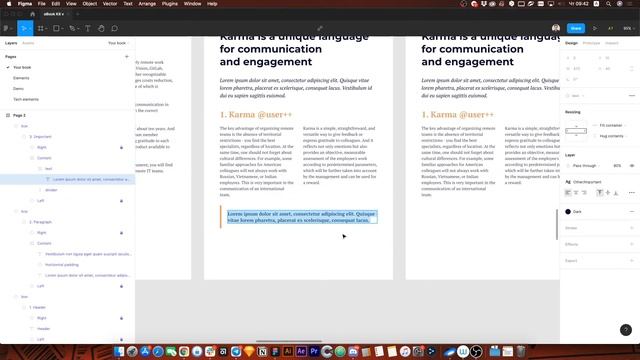Select the Pen tool

tap(72, 28)
